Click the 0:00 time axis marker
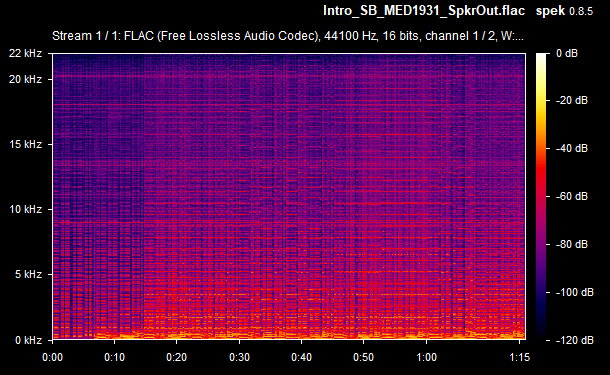The width and height of the screenshot is (610, 375). tap(52, 357)
